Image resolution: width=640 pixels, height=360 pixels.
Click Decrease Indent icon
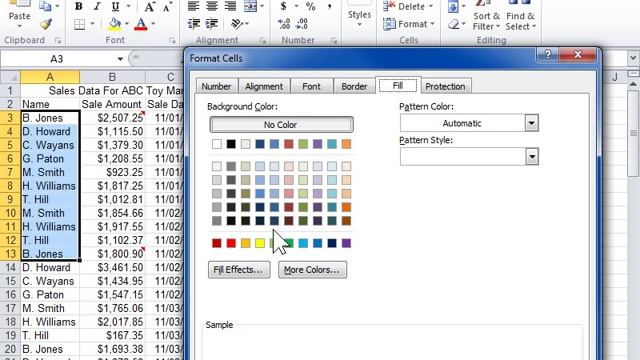pos(193,24)
